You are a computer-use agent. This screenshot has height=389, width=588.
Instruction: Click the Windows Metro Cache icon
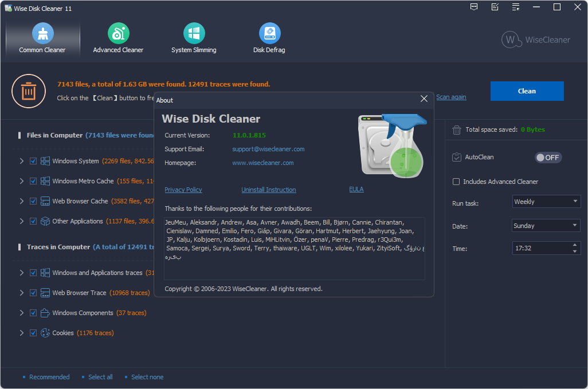point(45,181)
